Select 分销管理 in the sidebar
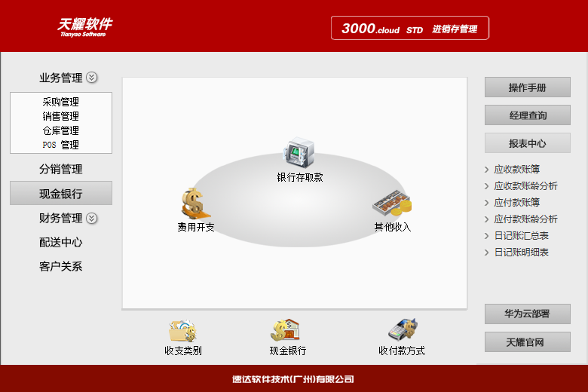The height and width of the screenshot is (392, 588). tap(61, 169)
